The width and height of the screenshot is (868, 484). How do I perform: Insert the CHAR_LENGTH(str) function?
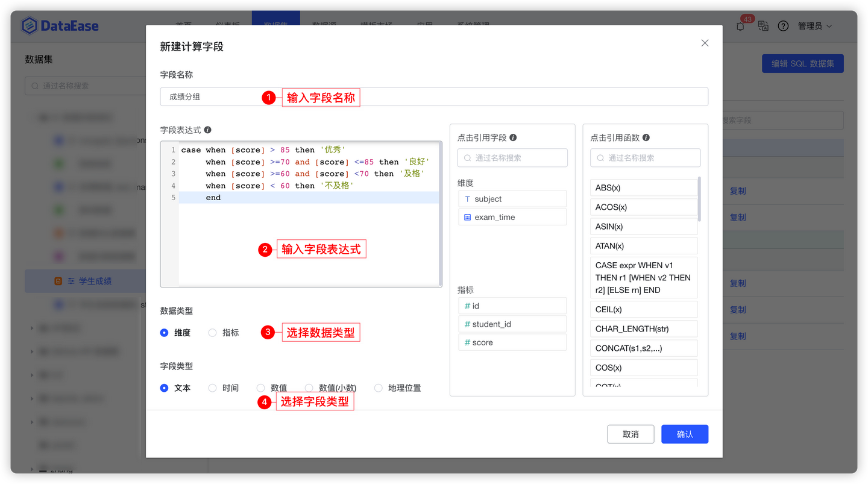click(x=644, y=329)
